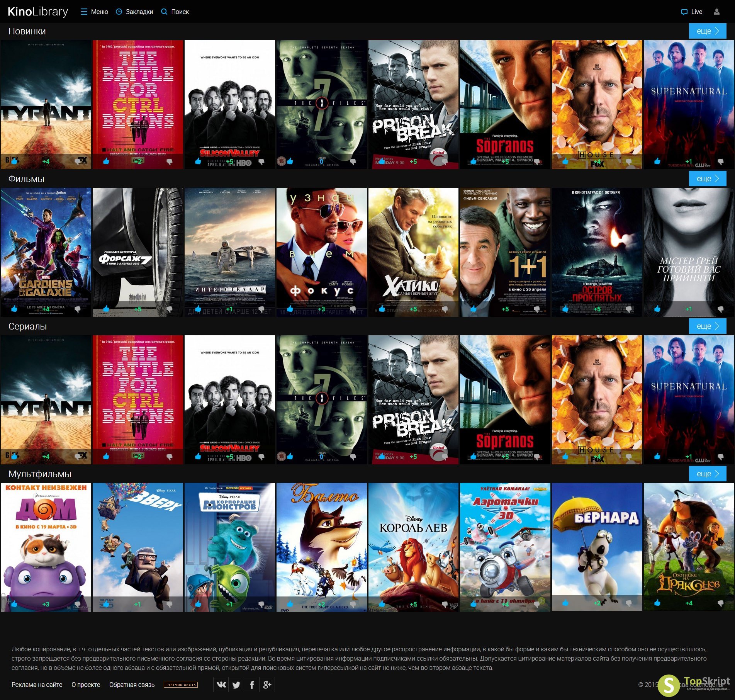735x700 pixels.
Task: Show more Фильмы with еще button
Action: (x=708, y=178)
